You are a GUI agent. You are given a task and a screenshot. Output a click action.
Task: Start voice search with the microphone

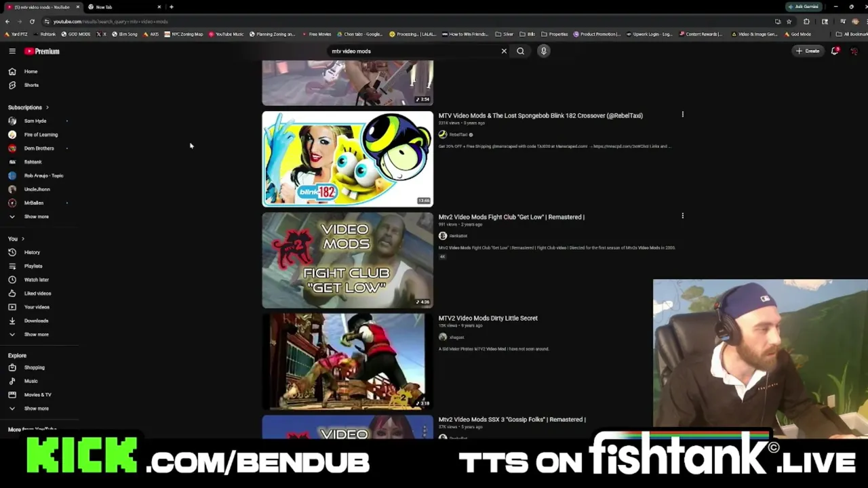543,51
